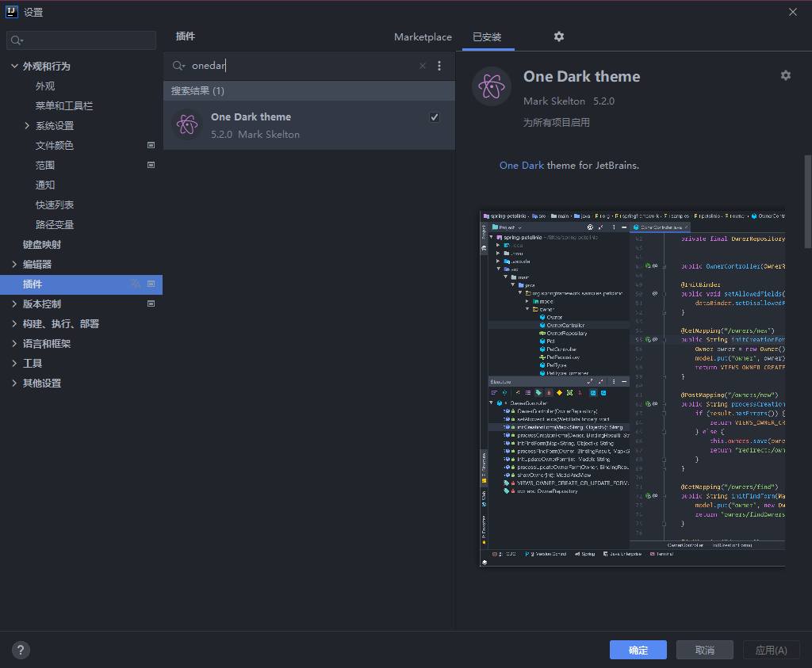Confirm settings with the 确定 button
The image size is (812, 668).
pos(638,650)
